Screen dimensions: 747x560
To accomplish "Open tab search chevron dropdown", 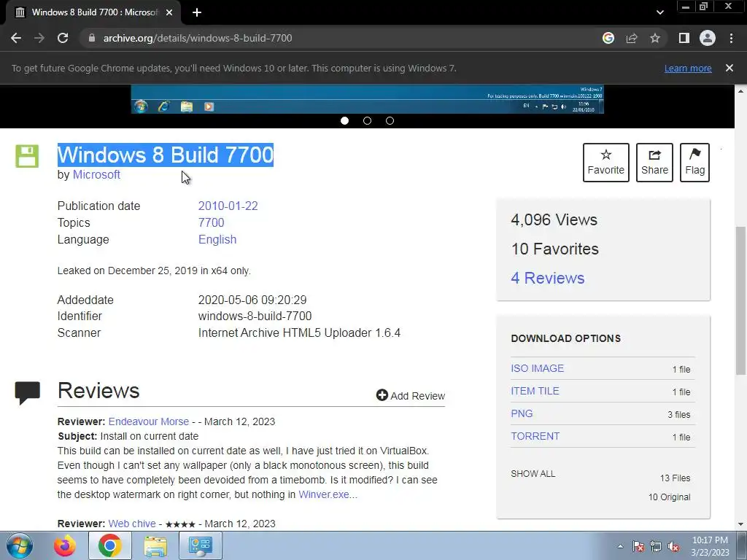I will (x=659, y=12).
